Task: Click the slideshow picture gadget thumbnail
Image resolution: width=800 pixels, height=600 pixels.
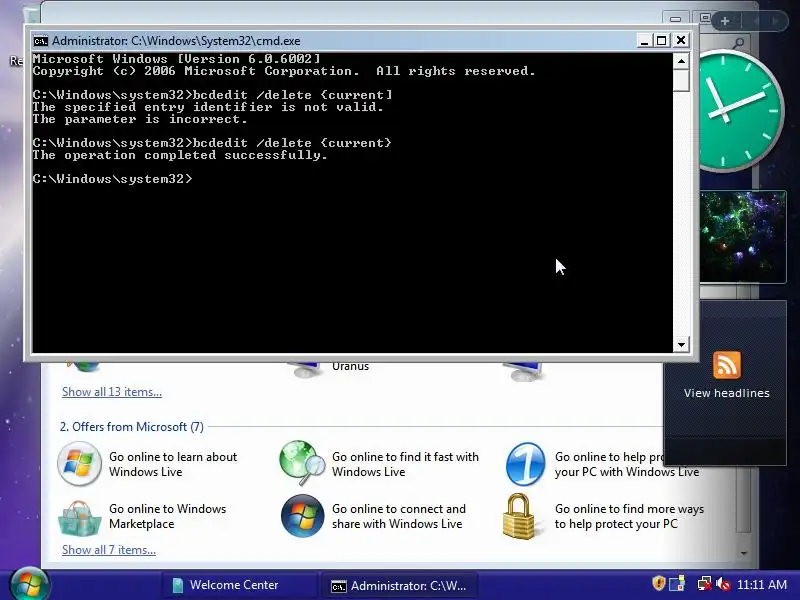Action: 742,237
